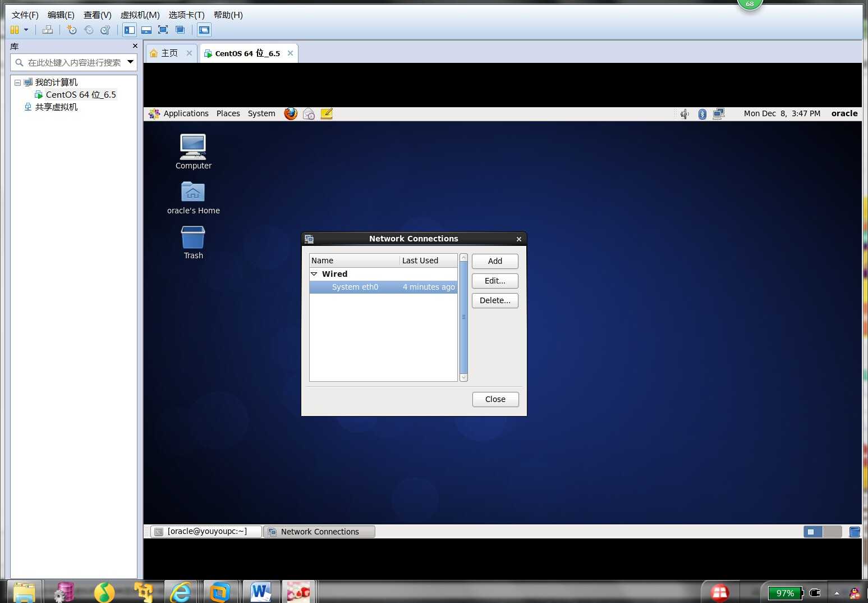868x603 pixels.
Task: Select 共享虚拟机 in the library tree
Action: point(56,107)
